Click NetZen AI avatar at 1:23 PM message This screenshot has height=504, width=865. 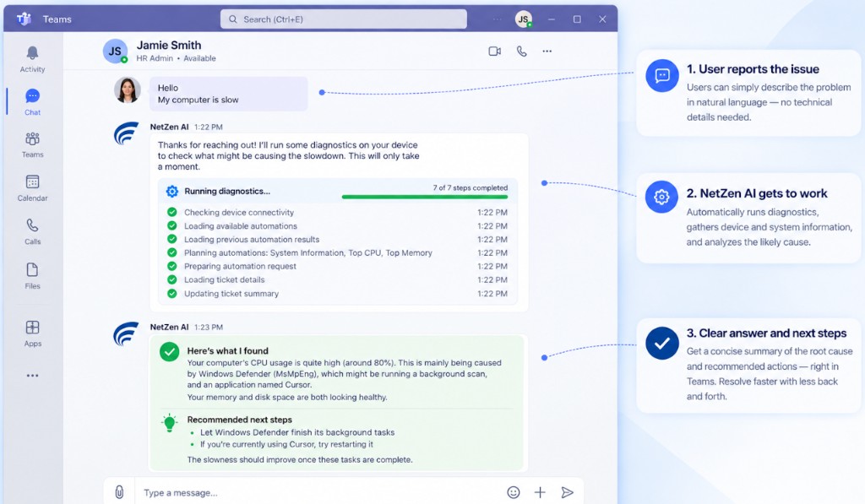pyautogui.click(x=127, y=334)
